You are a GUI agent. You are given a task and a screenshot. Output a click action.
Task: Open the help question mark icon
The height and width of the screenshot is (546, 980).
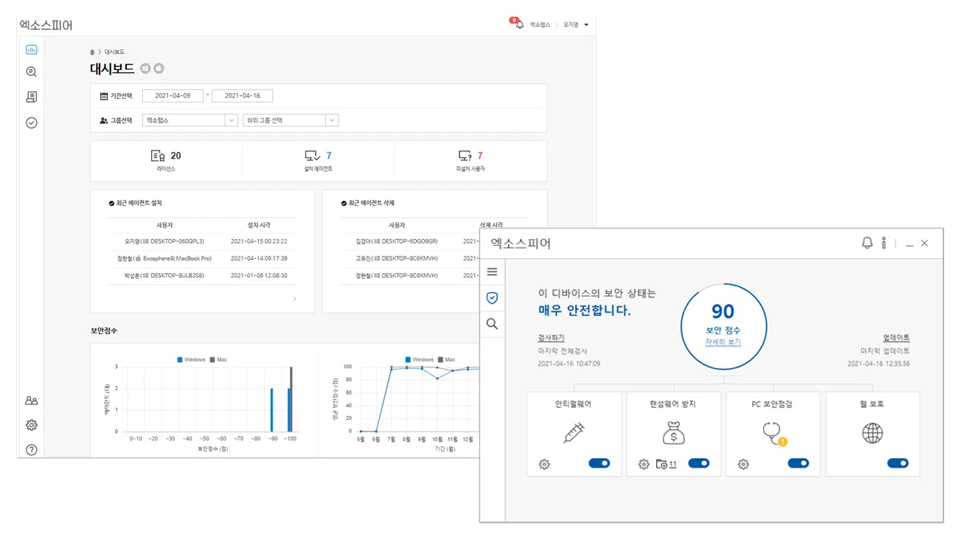(31, 450)
